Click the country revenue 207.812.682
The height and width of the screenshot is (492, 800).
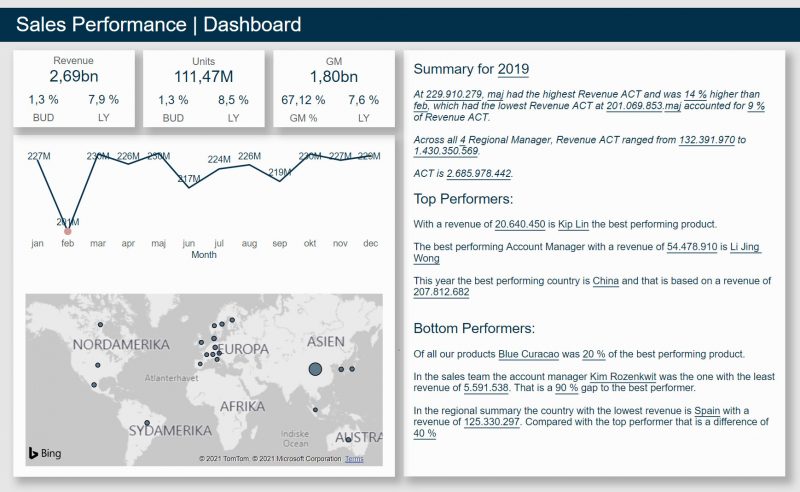coord(441,292)
